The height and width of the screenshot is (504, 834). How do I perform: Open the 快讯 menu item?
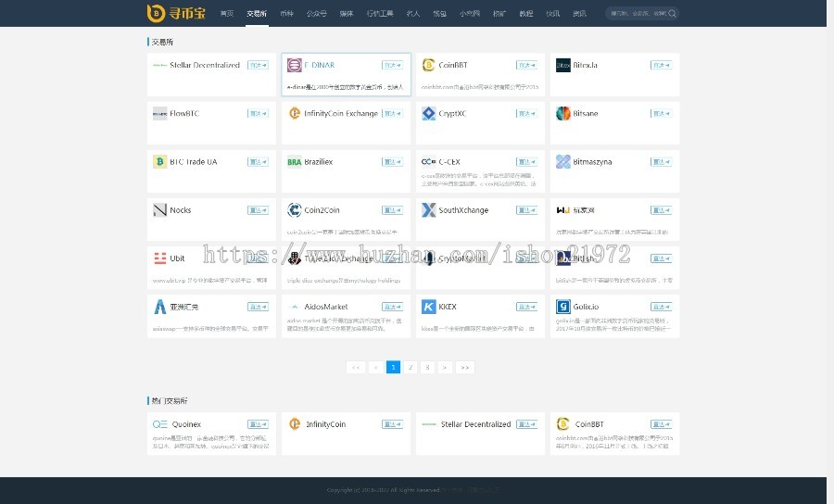point(552,13)
